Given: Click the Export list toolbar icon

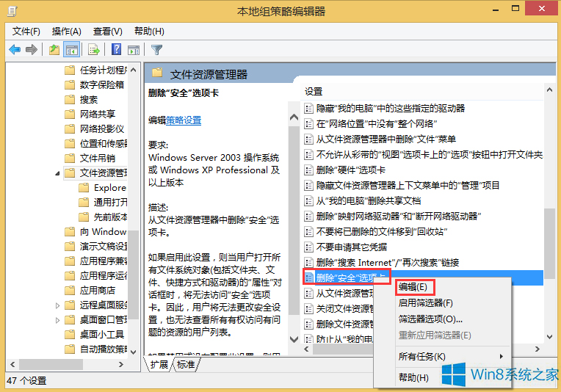Looking at the screenshot, I should pyautogui.click(x=94, y=50).
